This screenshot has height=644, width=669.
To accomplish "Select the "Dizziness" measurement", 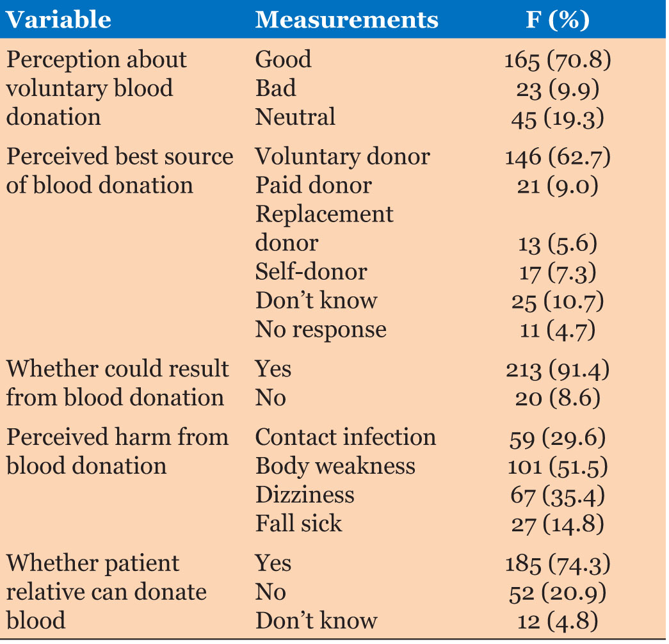I will [305, 495].
